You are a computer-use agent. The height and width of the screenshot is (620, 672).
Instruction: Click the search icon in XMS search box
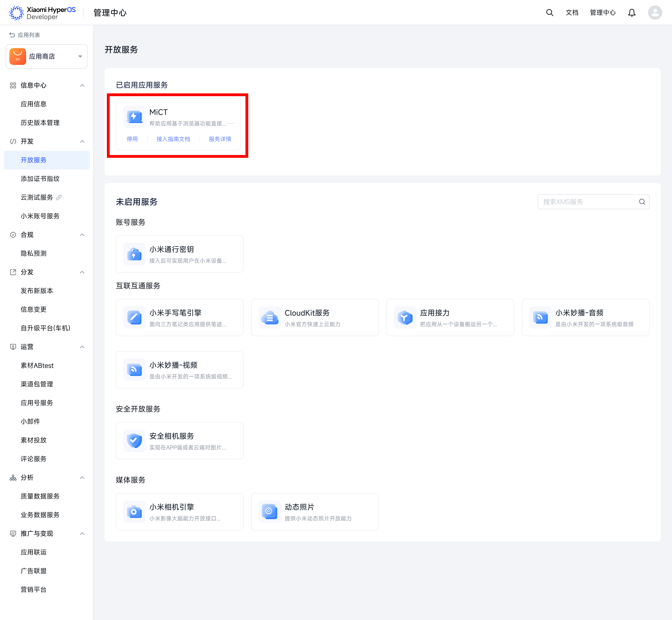tap(642, 202)
